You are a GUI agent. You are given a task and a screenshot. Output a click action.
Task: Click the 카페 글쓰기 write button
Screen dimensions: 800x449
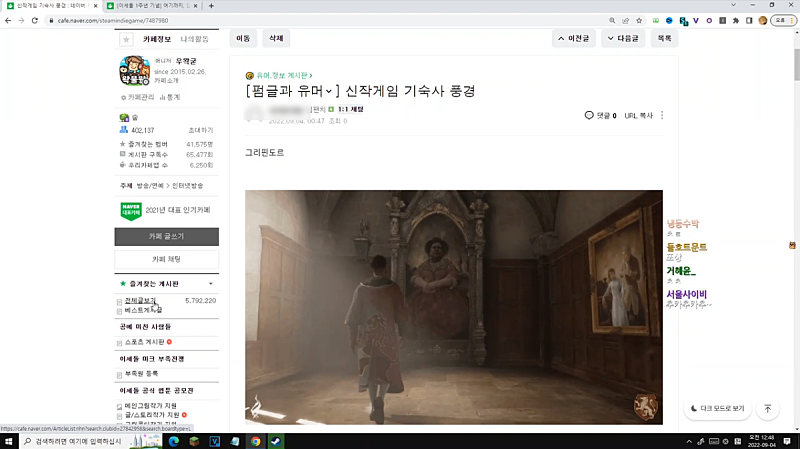[x=166, y=237]
